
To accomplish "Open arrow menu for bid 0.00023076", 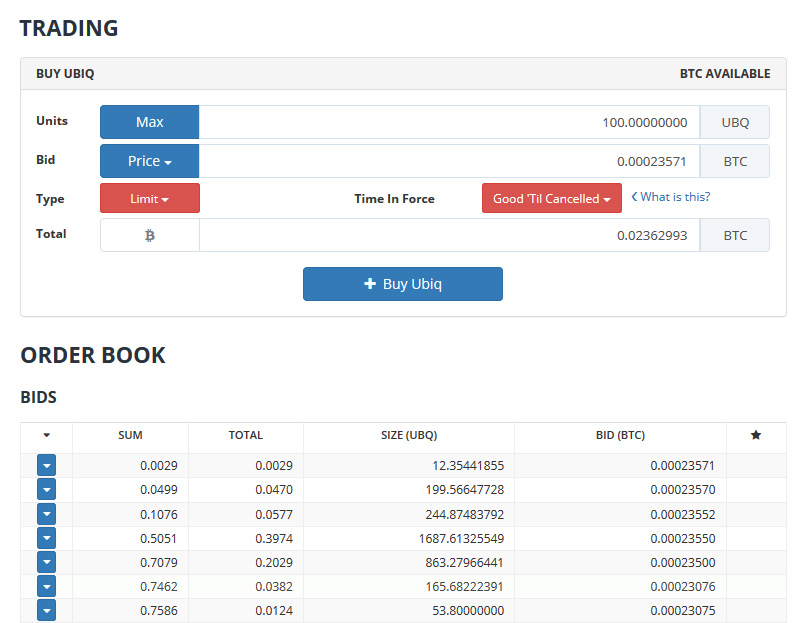I will (x=46, y=586).
